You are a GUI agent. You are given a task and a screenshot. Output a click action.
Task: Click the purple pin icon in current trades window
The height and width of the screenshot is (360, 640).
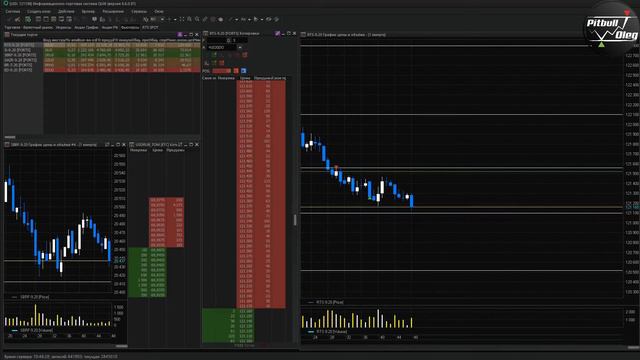click(180, 35)
